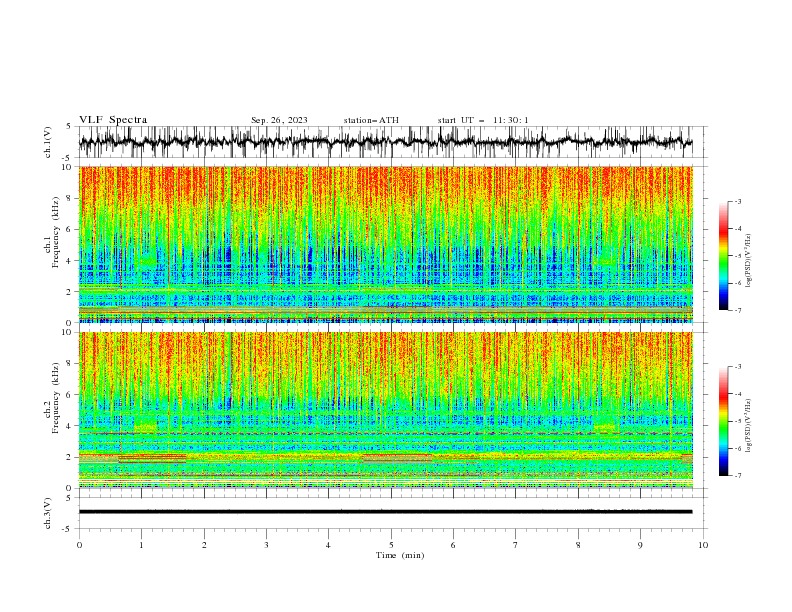Click the ch.1 voltage waveform trace
The height and width of the screenshot is (612, 792).
385,142
